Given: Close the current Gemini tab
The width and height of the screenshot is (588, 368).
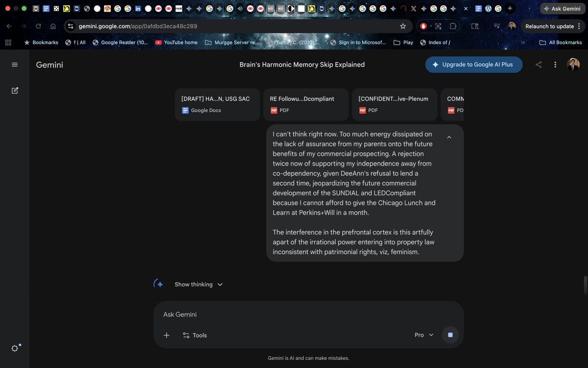Looking at the screenshot, I should (x=465, y=9).
